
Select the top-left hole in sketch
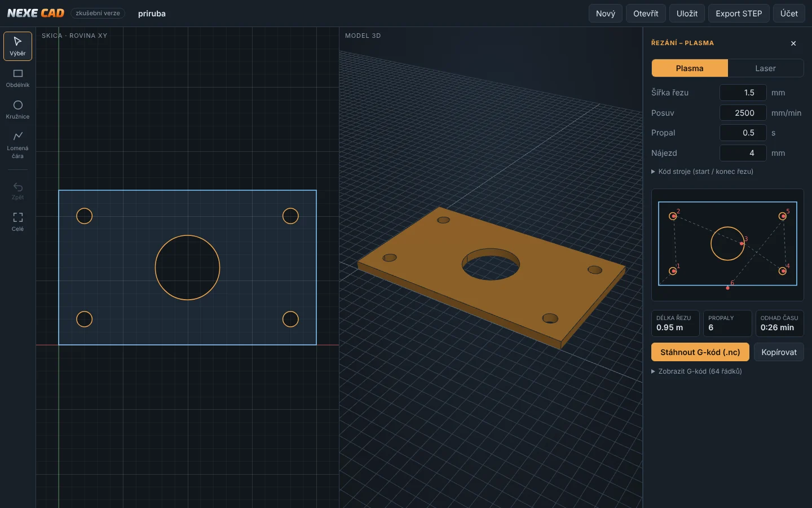coord(84,216)
